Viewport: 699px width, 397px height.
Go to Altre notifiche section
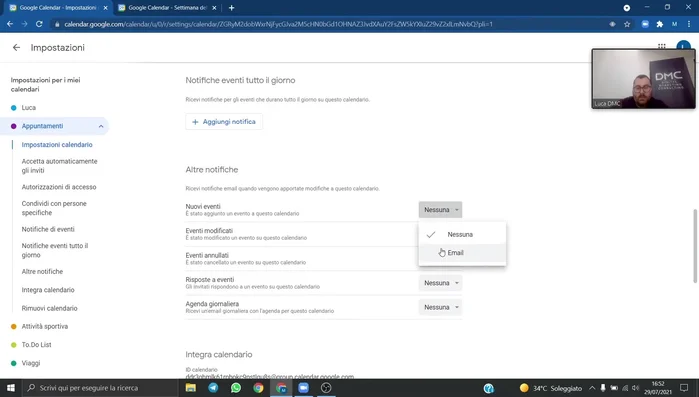pyautogui.click(x=42, y=271)
